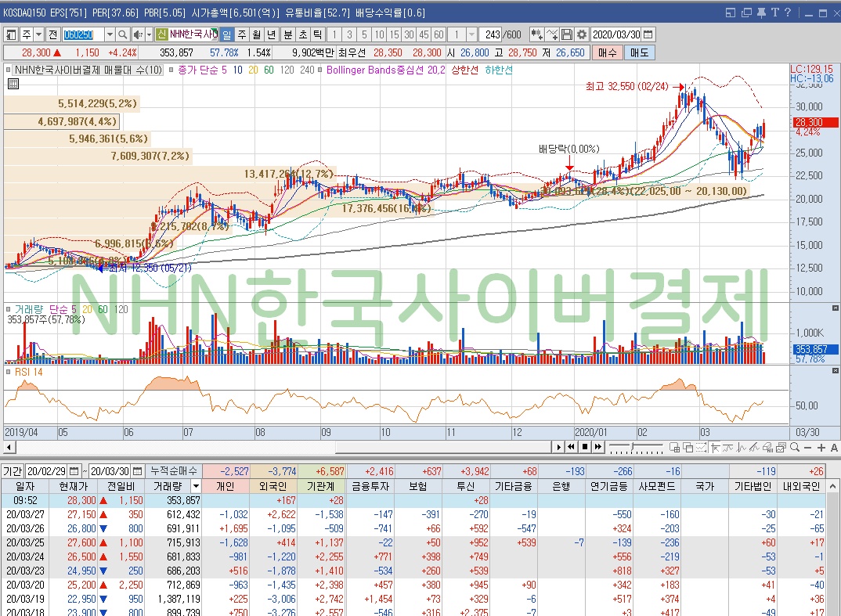
Task: Click the chart window split icon
Action: [675, 448]
